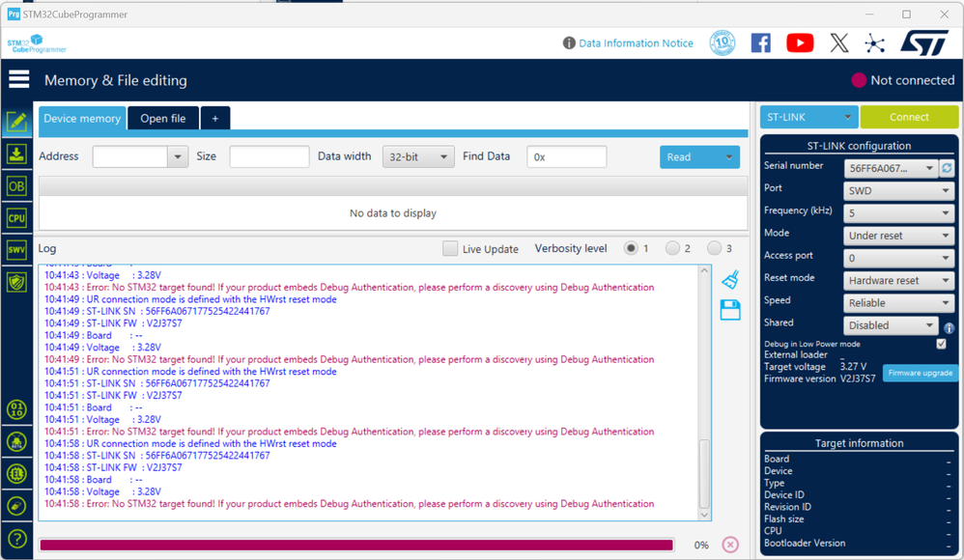The width and height of the screenshot is (964, 560).
Task: Open ST Facebook page icon
Action: (x=760, y=43)
